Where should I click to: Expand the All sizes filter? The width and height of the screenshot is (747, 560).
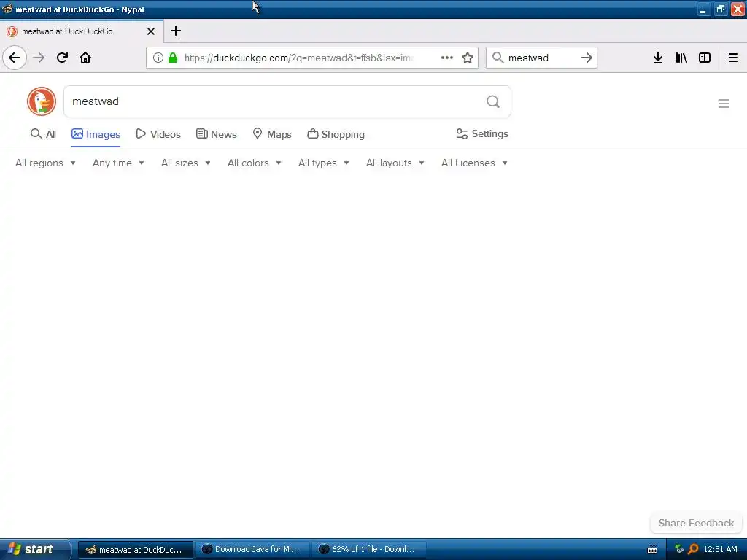tap(186, 163)
